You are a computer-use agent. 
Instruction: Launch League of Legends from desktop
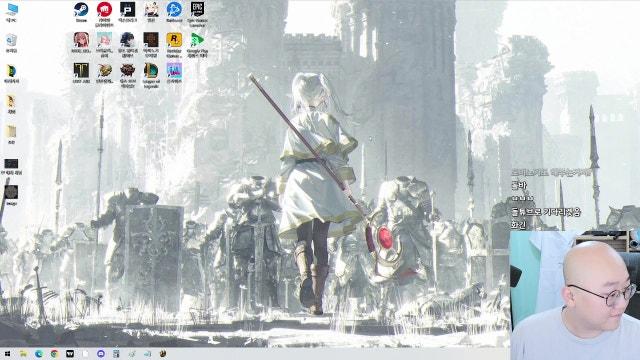point(151,74)
